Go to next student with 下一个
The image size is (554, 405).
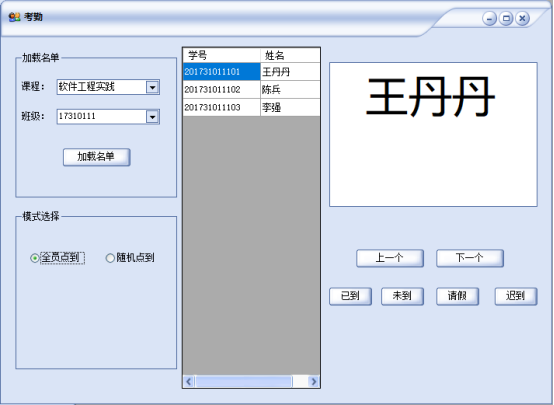coord(470,258)
